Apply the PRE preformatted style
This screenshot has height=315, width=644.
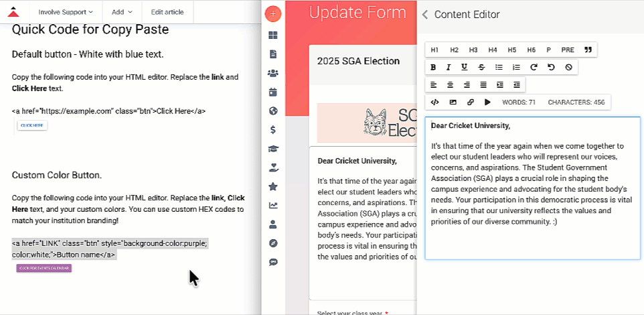point(568,50)
